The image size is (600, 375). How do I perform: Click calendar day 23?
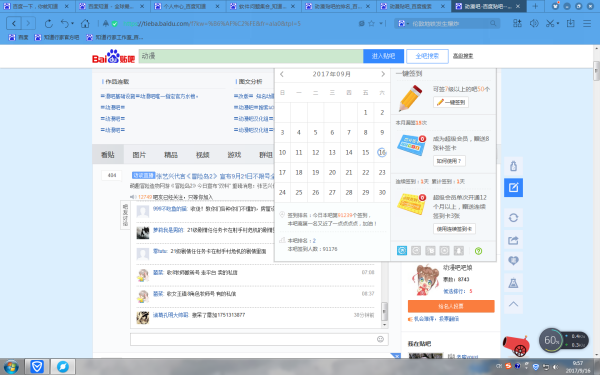pyautogui.click(x=382, y=172)
